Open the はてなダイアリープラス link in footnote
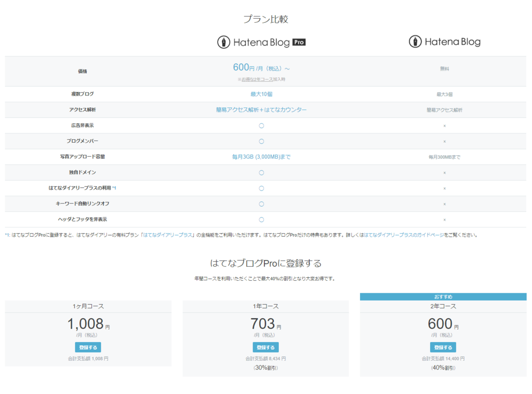The width and height of the screenshot is (532, 394). [x=168, y=235]
